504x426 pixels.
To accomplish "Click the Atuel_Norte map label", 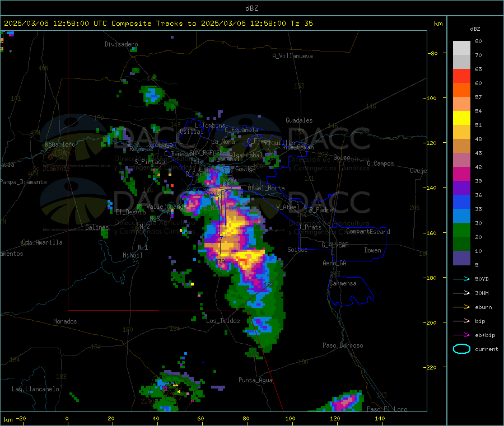I will point(266,188).
